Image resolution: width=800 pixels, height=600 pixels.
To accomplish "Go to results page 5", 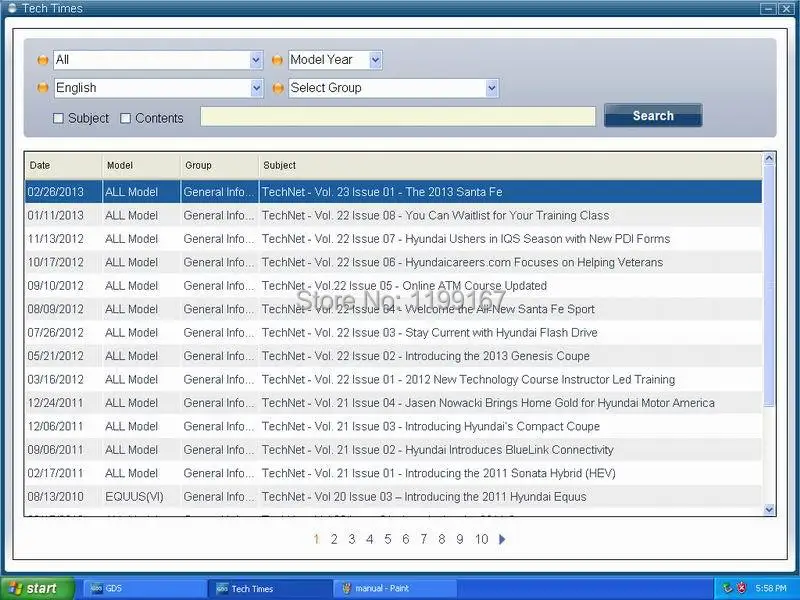I will (x=388, y=539).
